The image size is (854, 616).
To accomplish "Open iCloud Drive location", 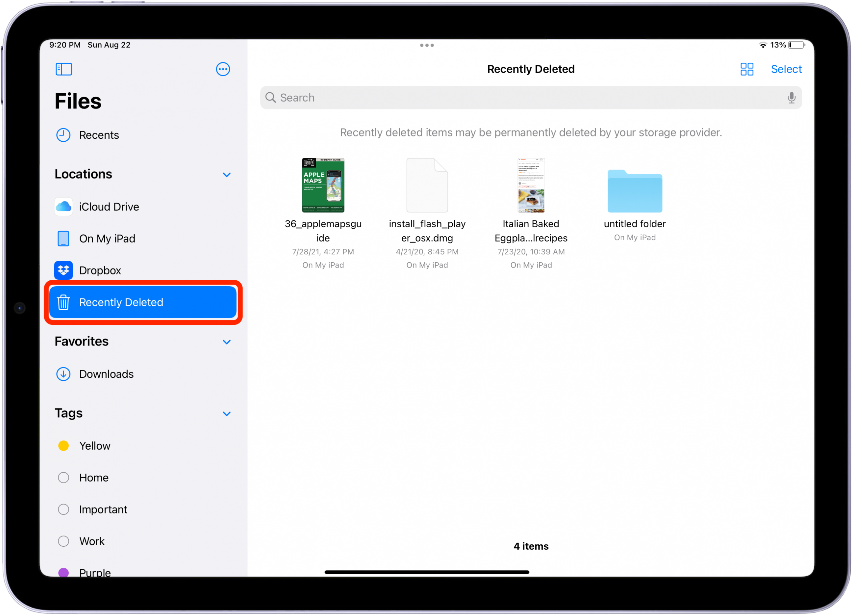I will coord(109,206).
